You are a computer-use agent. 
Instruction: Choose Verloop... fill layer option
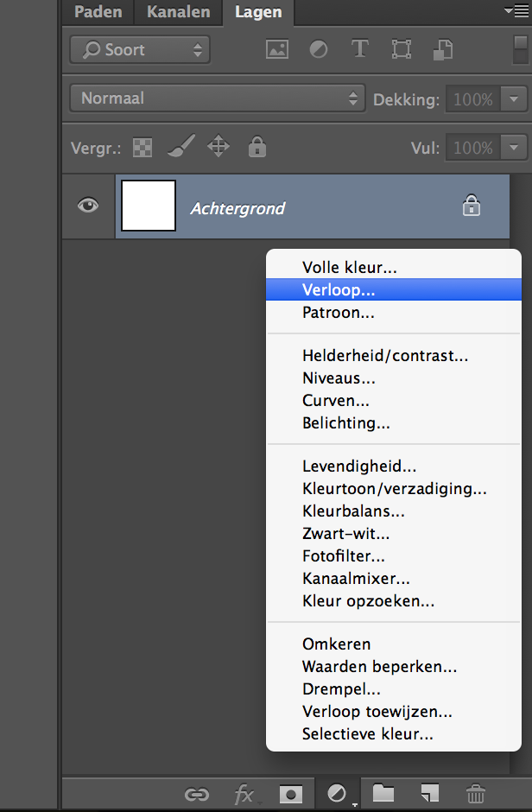tap(393, 289)
